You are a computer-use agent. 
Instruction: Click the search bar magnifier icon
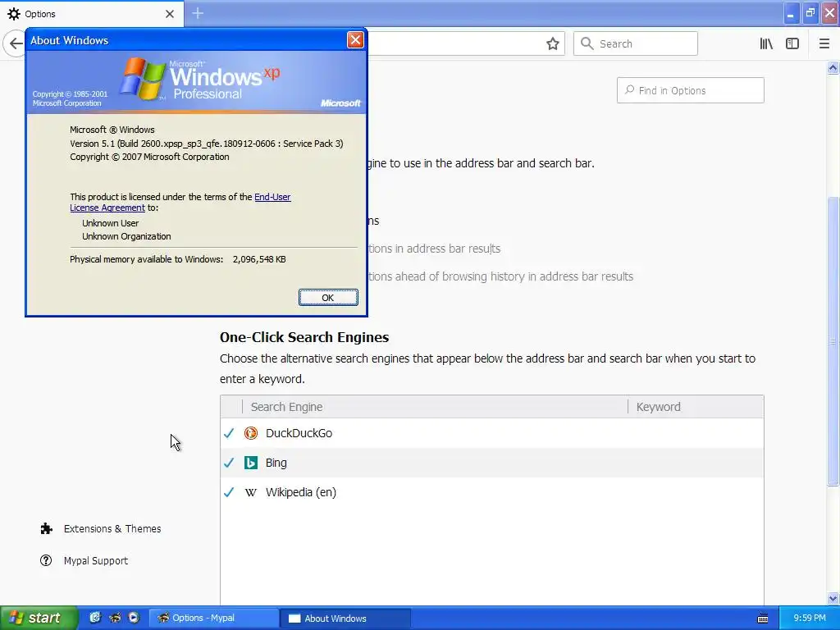(x=587, y=43)
